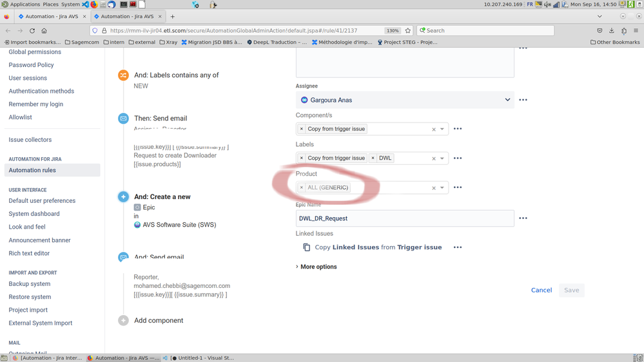Go to browser home page
Screen dimensions: 644x362
click(x=44, y=31)
